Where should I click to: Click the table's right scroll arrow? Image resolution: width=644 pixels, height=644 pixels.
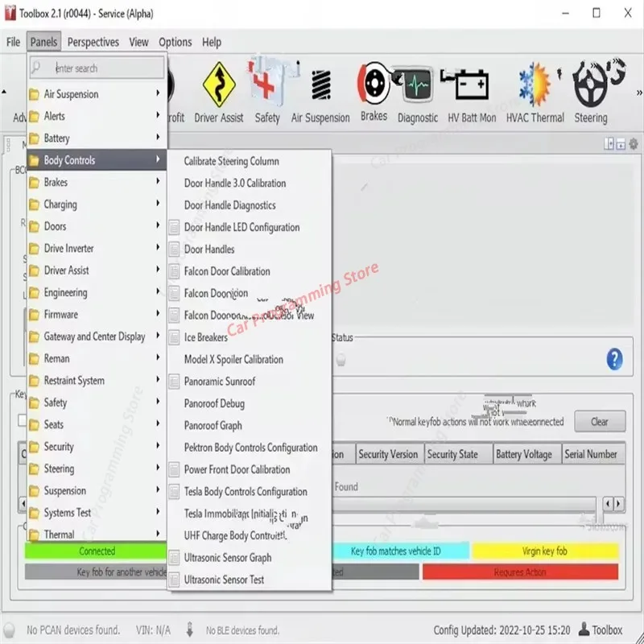pyautogui.click(x=618, y=504)
